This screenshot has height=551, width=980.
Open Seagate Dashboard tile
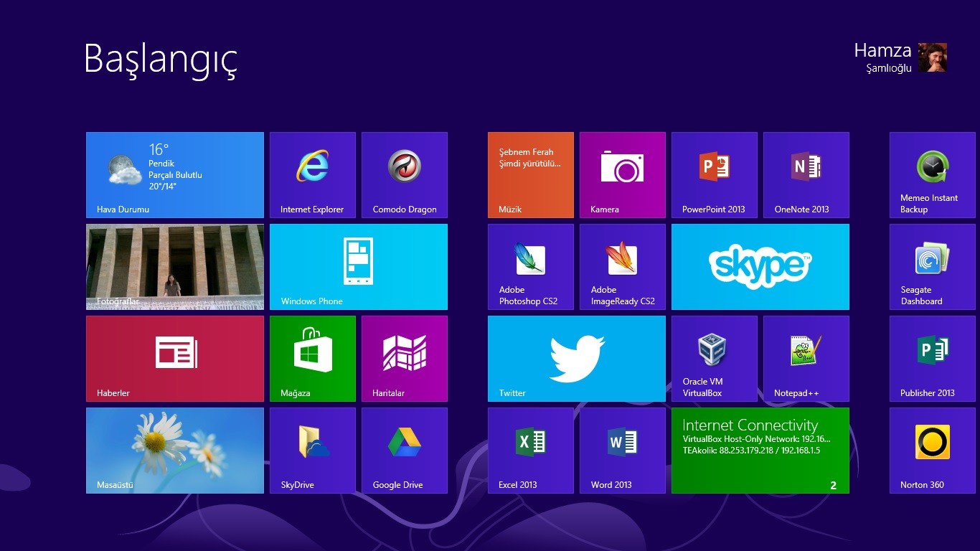point(933,267)
